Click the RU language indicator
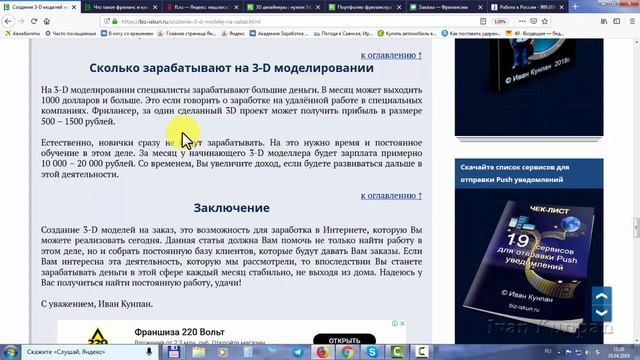This screenshot has height=360, width=640. (548, 351)
